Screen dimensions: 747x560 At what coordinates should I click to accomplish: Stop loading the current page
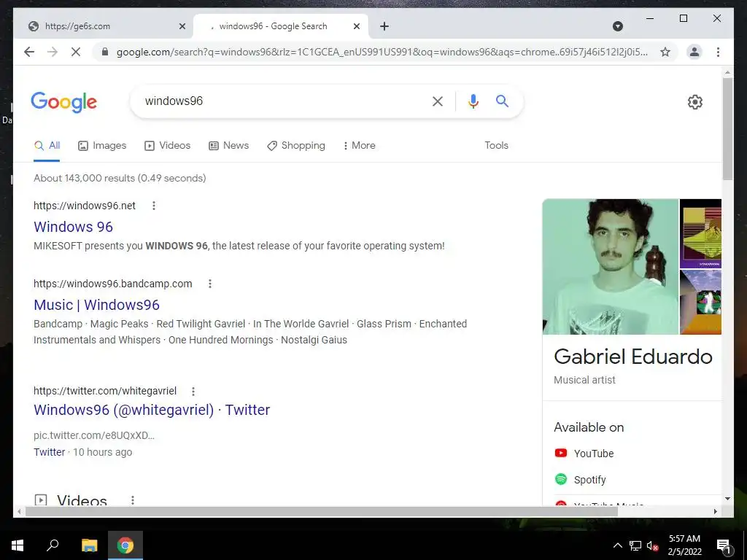[76, 52]
